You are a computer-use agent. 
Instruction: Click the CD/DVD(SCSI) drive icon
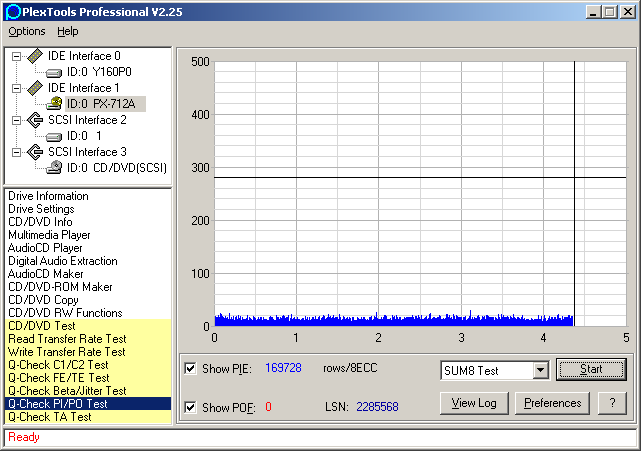point(54,167)
